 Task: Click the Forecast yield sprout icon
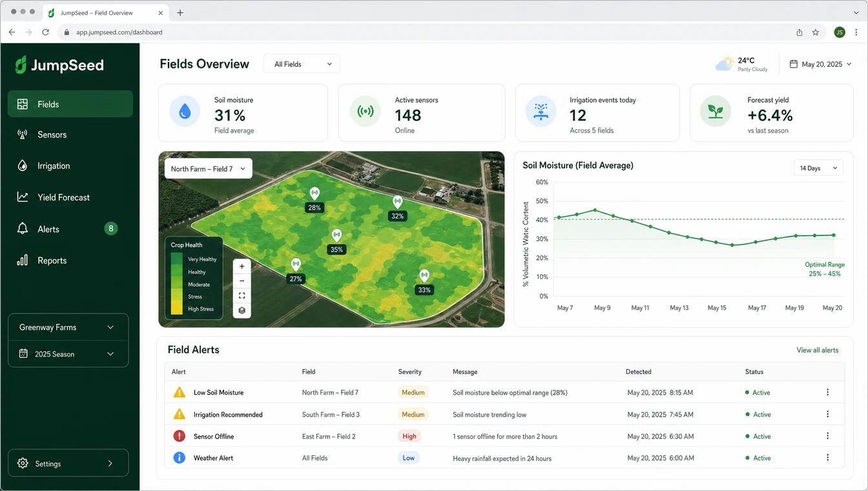pyautogui.click(x=716, y=112)
